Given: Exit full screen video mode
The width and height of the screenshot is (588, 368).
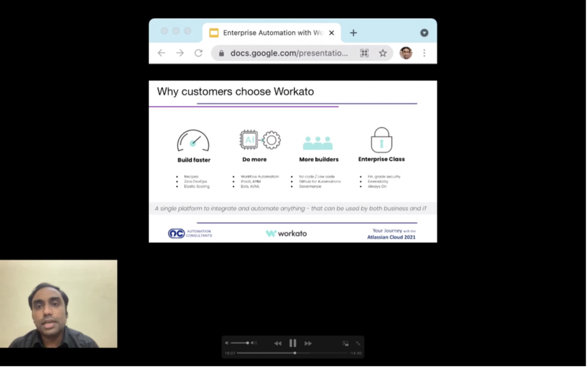Looking at the screenshot, I should (x=358, y=343).
